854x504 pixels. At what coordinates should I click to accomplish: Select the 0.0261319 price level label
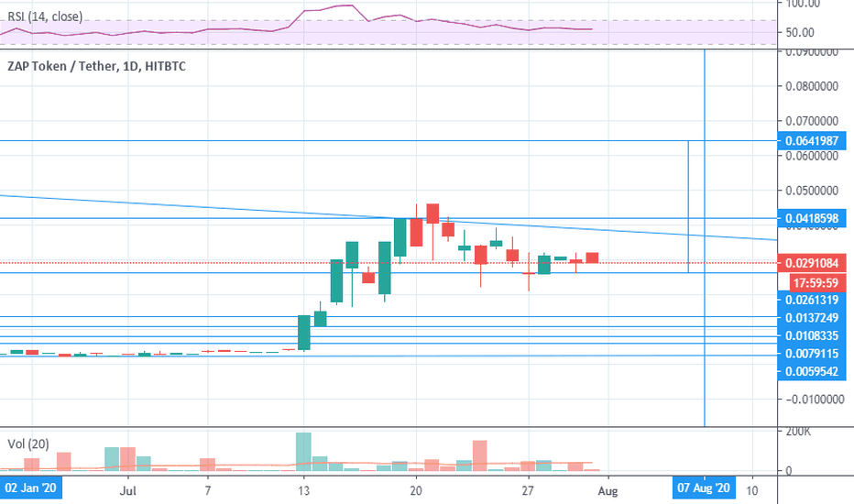(812, 300)
